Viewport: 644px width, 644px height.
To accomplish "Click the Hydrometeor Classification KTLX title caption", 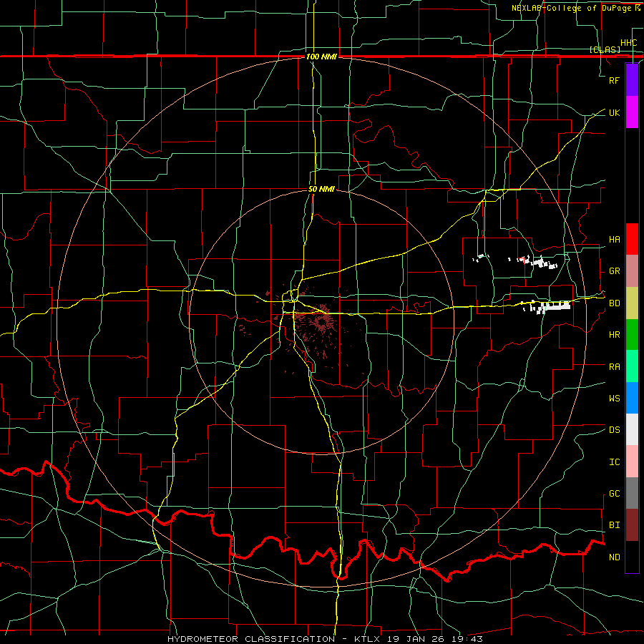I will 325,639.
